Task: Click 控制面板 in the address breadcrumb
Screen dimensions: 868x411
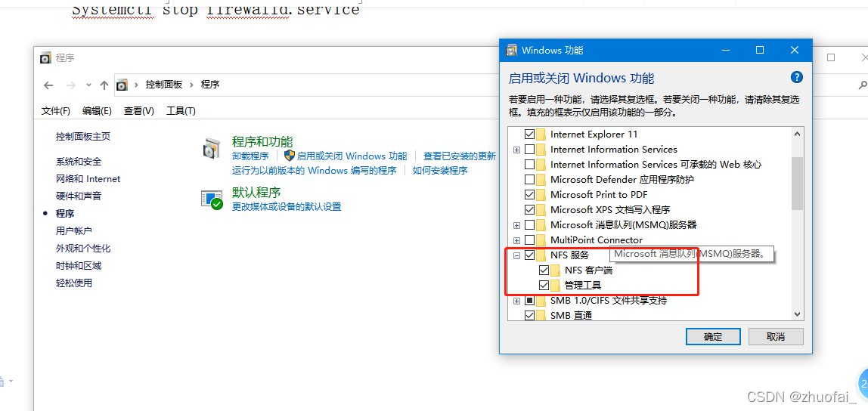Action: [164, 85]
